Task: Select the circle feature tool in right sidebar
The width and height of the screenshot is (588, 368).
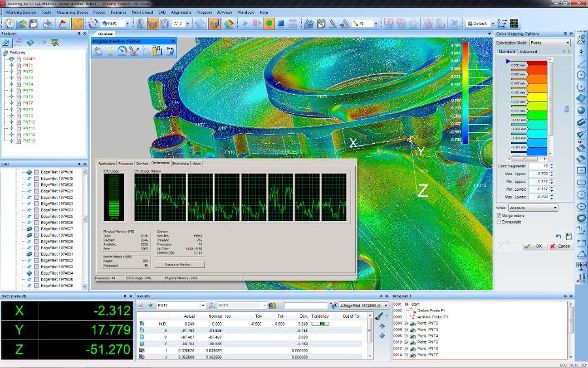Action: [x=581, y=75]
